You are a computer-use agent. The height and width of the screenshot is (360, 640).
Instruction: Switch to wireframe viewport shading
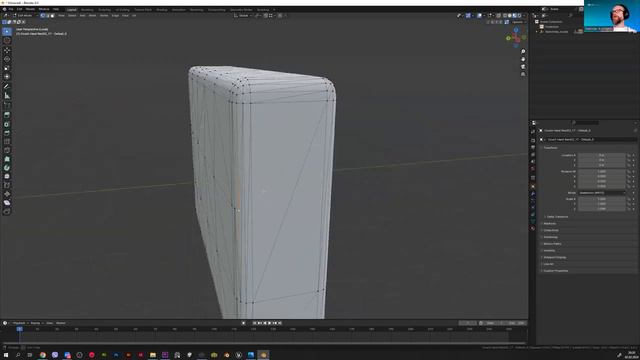(505, 16)
